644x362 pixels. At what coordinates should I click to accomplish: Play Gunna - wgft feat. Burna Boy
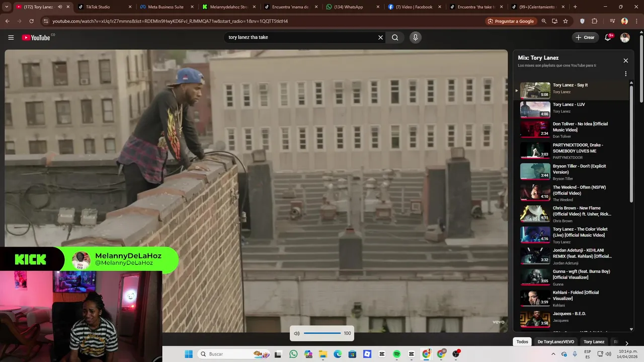click(571, 277)
